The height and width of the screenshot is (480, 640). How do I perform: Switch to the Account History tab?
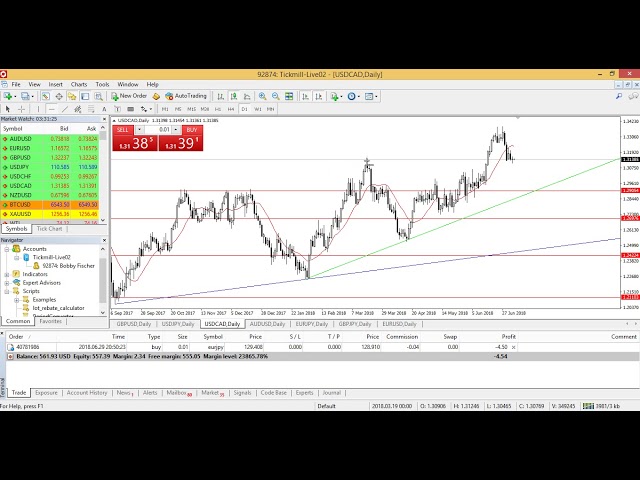point(86,393)
